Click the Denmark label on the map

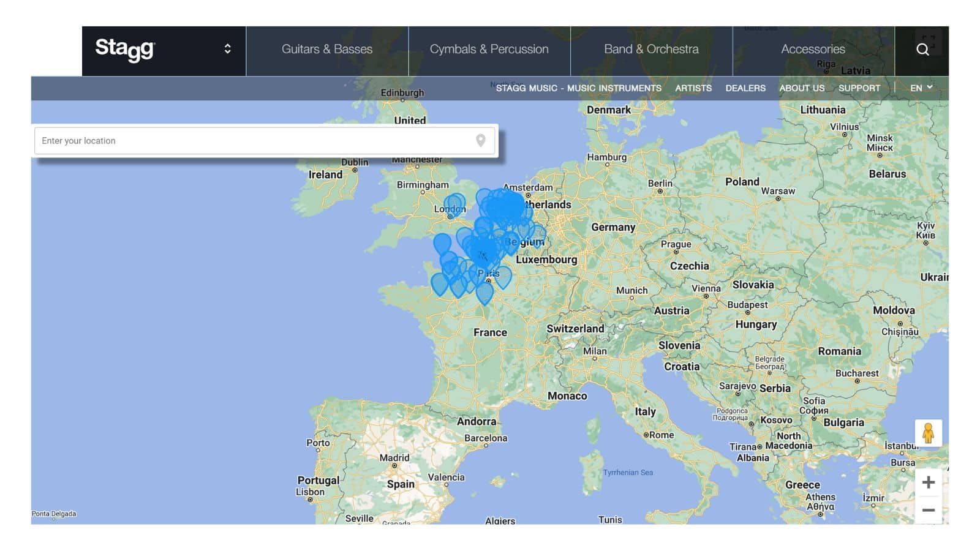click(608, 110)
